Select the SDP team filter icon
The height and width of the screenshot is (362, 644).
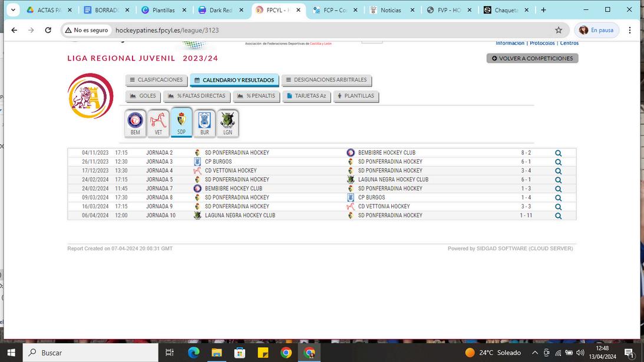[181, 122]
